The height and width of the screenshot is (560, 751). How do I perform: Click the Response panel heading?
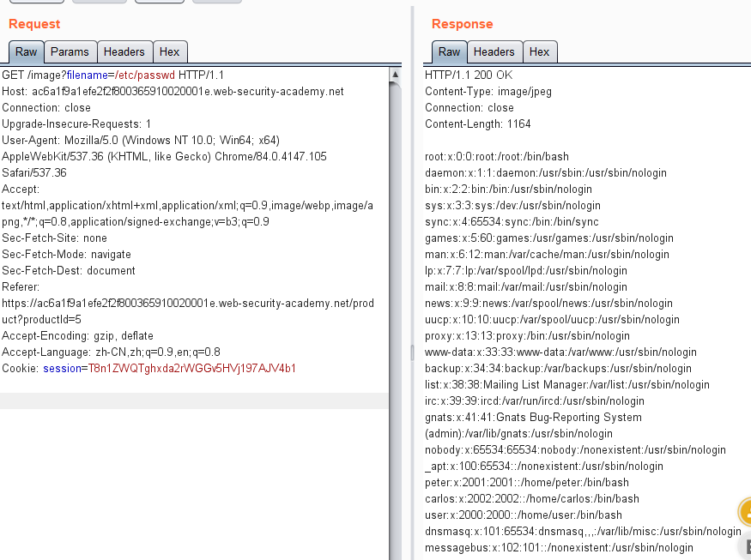463,24
